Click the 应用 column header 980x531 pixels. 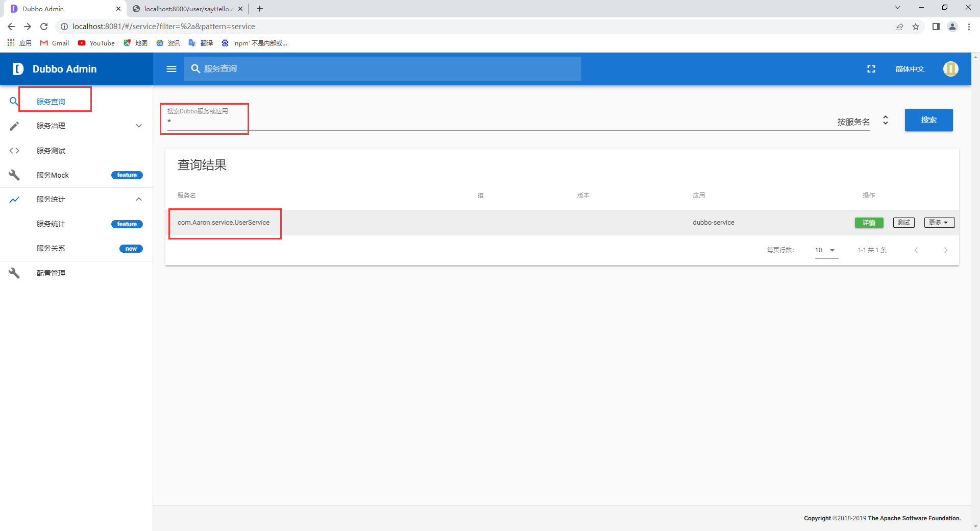coord(699,196)
